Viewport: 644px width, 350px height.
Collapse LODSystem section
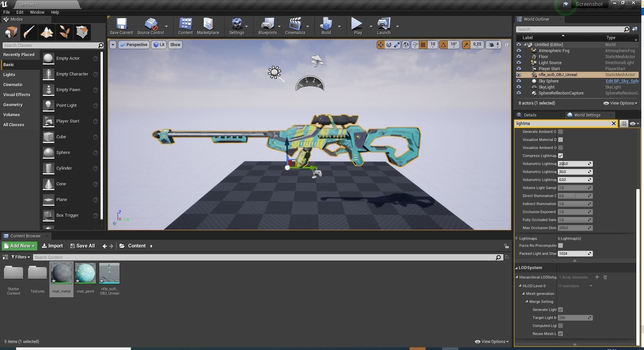point(517,268)
